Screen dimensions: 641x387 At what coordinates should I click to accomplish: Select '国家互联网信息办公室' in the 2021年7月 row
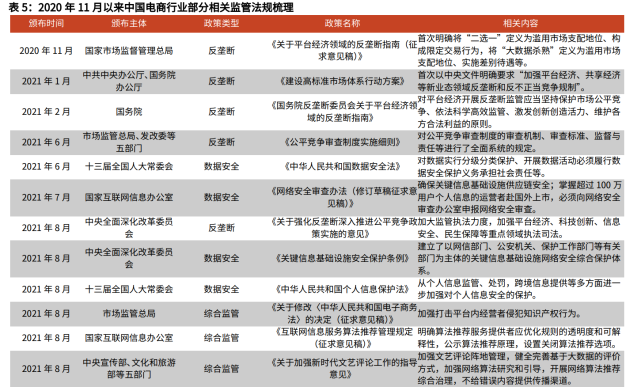[129, 197]
